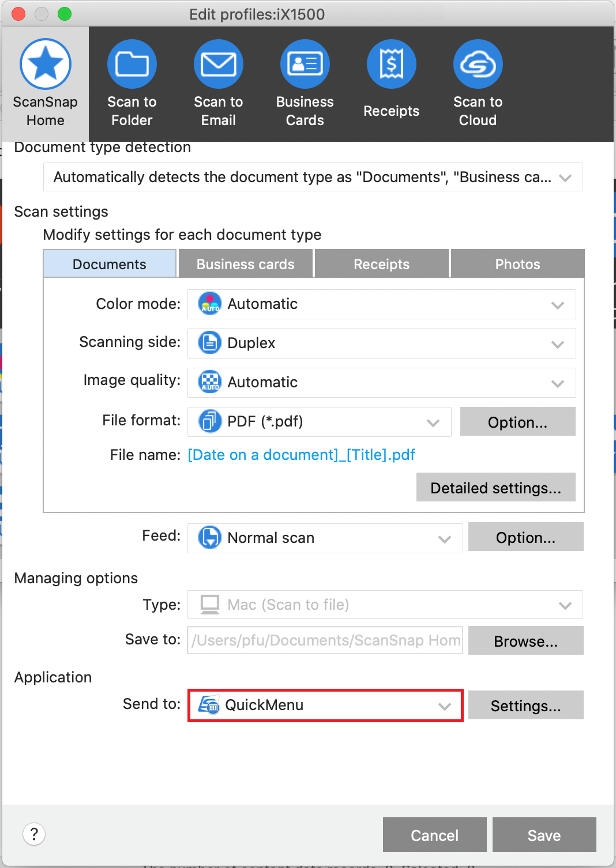The width and height of the screenshot is (616, 868).
Task: Select the ScanSnap Home profile star icon
Action: tap(46, 64)
